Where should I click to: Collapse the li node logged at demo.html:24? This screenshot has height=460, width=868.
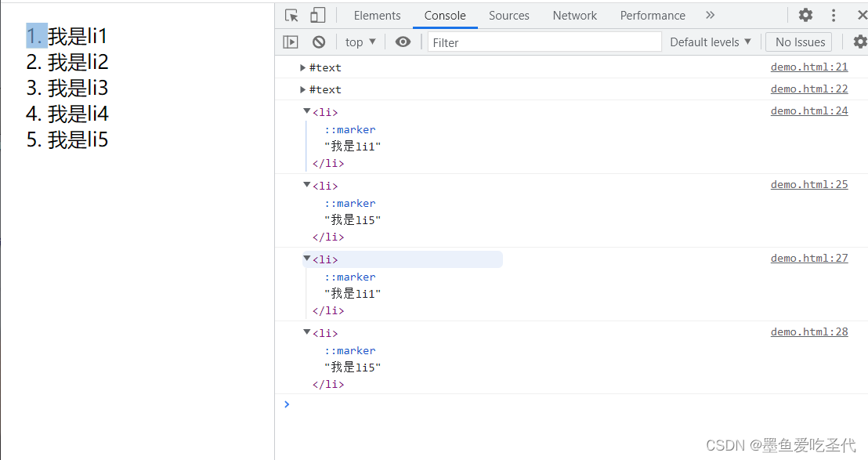[x=306, y=111]
